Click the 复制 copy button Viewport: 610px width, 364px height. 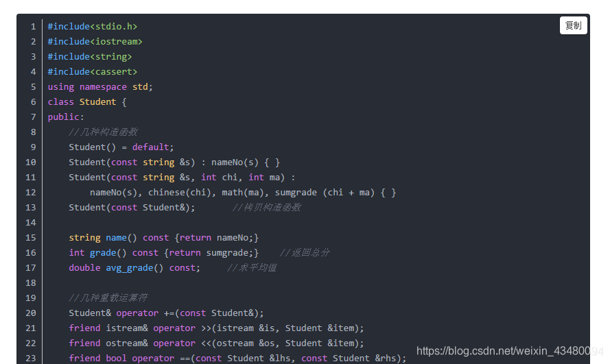click(573, 25)
